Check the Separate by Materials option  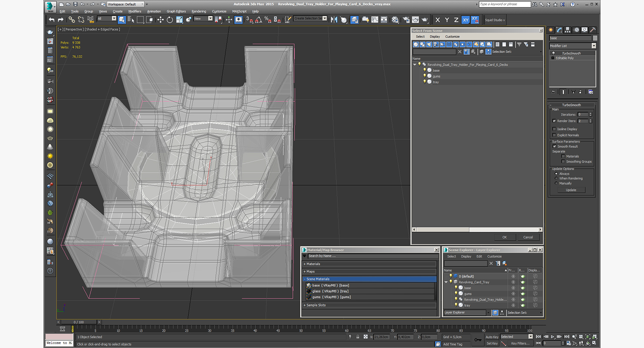pos(563,156)
